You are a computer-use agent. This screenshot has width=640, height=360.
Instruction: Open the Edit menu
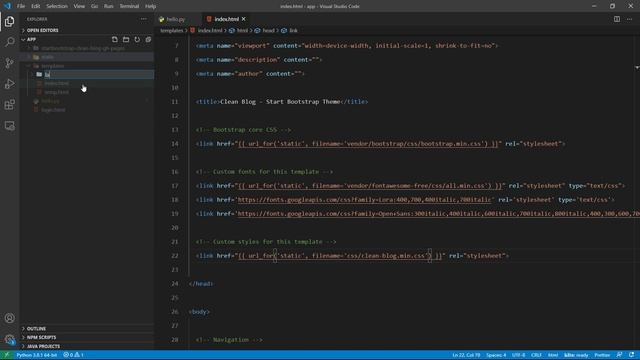tap(36, 6)
